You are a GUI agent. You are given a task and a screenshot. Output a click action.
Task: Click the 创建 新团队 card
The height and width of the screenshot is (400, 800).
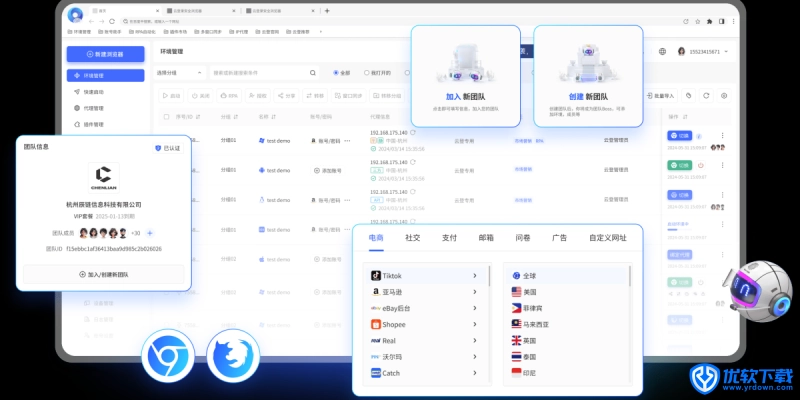click(588, 76)
